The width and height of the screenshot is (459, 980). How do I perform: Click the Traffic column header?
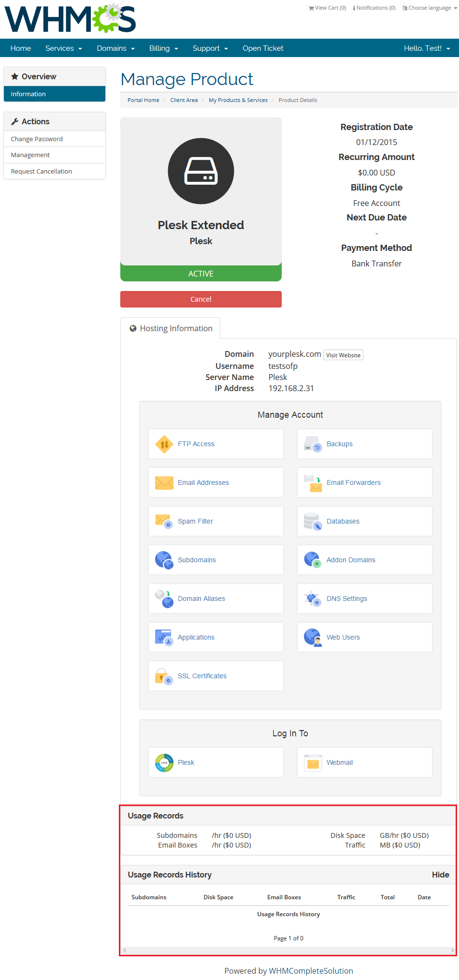click(346, 897)
